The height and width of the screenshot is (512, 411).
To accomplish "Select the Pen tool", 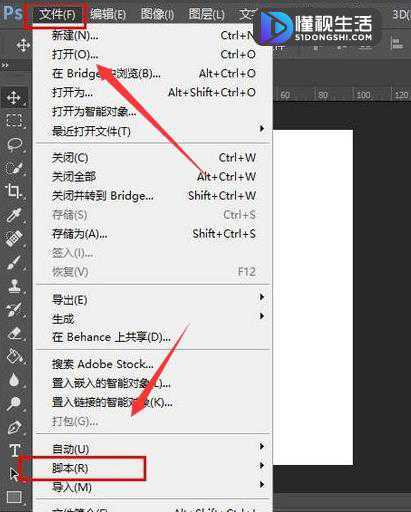I will pyautogui.click(x=14, y=427).
